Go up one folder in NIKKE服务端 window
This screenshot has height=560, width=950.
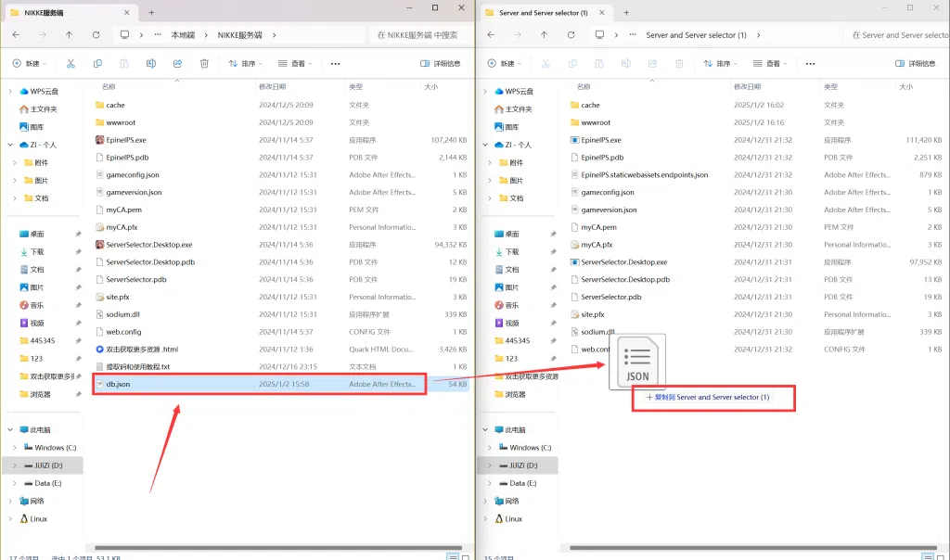pos(69,35)
